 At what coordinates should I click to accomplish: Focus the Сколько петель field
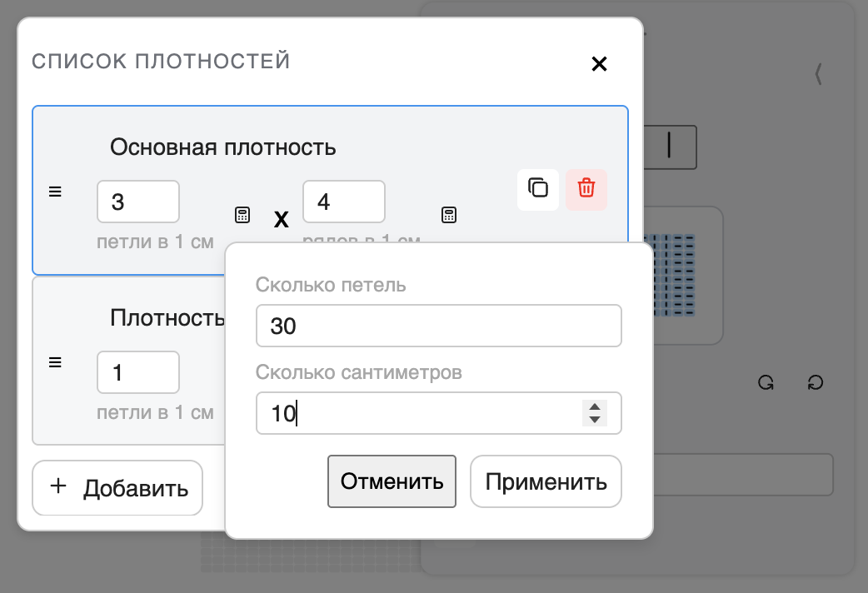click(x=438, y=326)
